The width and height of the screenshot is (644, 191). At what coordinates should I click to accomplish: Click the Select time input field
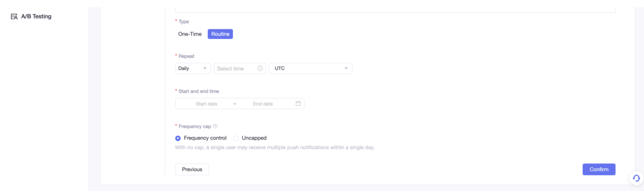240,69
